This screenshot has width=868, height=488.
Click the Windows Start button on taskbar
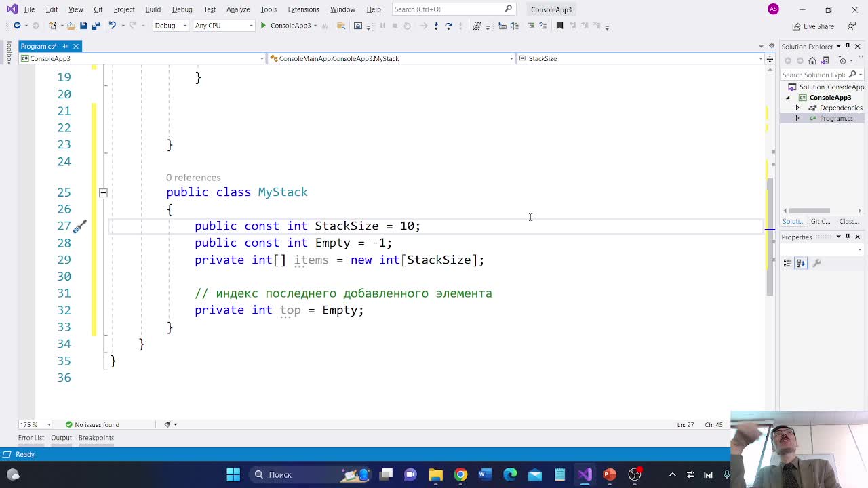pos(233,474)
